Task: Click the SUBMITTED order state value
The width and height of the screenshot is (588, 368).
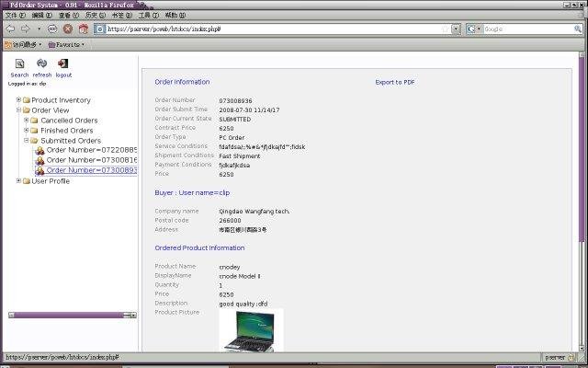Action: coord(235,120)
